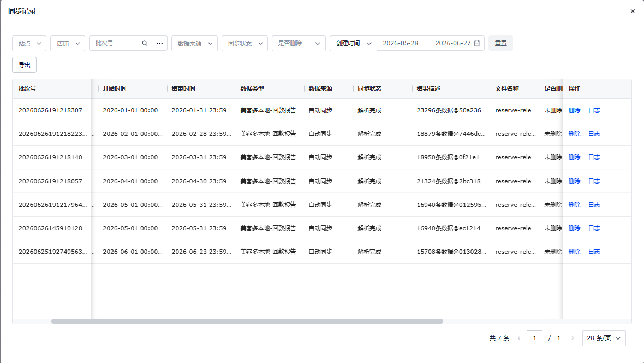Viewport: 644px width, 363px height.
Task: Select batch number 20260626191218057 cell
Action: tap(52, 181)
